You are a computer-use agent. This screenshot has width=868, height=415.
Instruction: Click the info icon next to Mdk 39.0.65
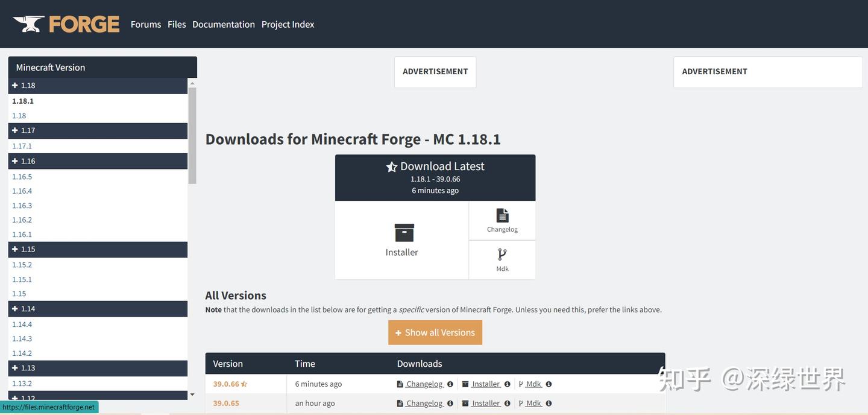point(548,402)
